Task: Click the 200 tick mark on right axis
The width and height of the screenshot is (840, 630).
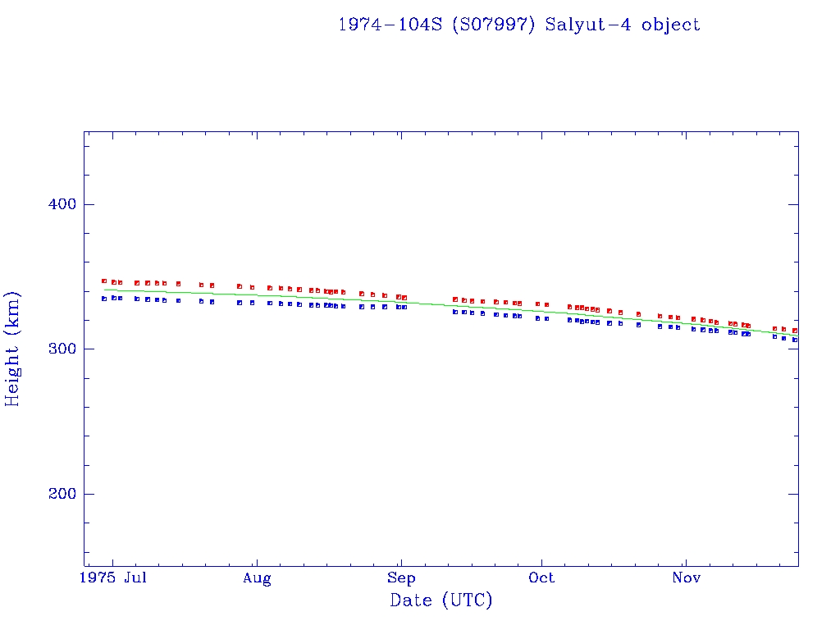Action: pyautogui.click(x=793, y=494)
